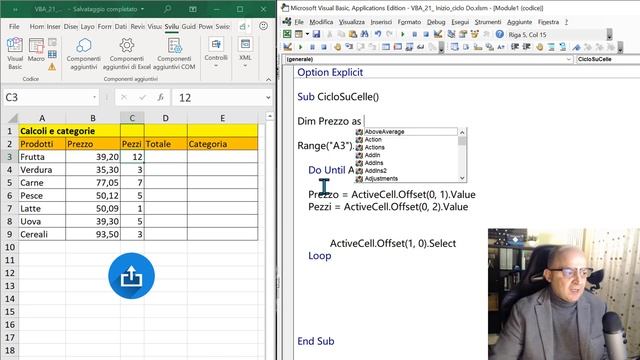The image size is (640, 360).
Task: Click the insert function fx icon
Action: coord(161,98)
